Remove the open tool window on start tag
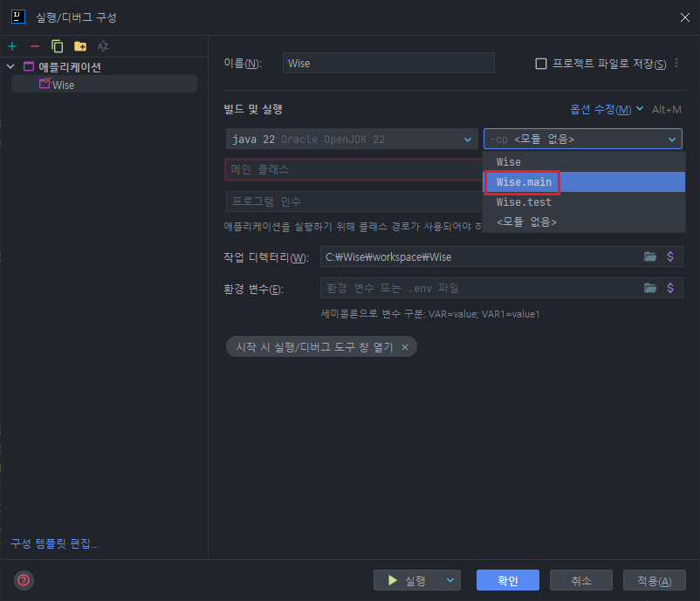 click(404, 346)
